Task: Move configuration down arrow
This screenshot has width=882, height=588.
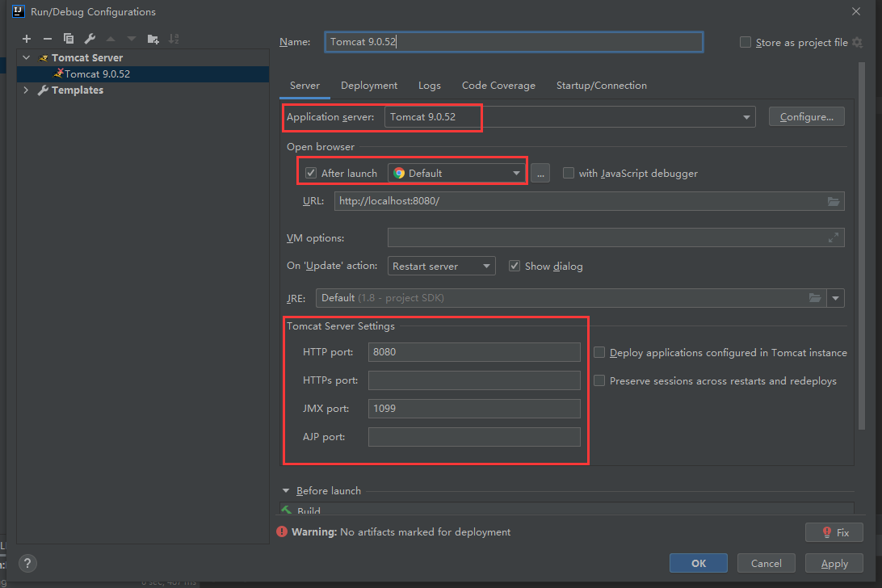Action: pos(132,39)
